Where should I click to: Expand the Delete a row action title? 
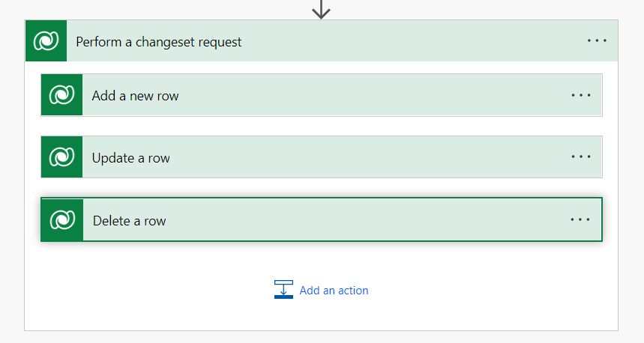[x=130, y=221]
